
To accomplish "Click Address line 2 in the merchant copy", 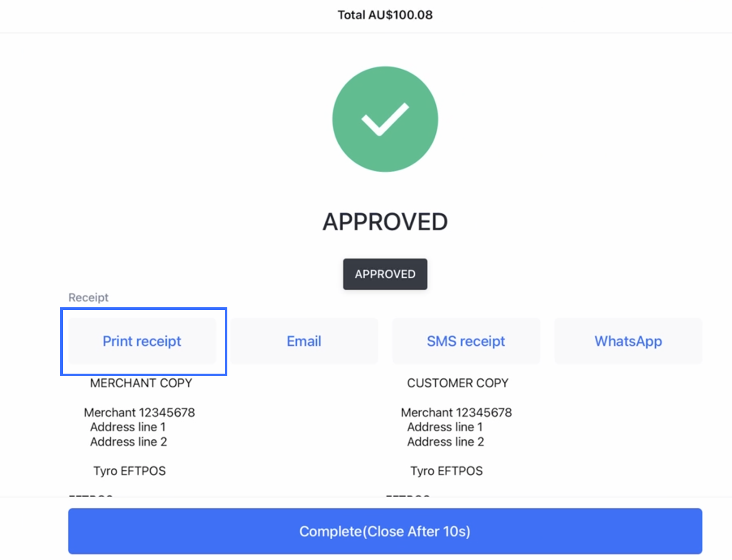I will [128, 442].
